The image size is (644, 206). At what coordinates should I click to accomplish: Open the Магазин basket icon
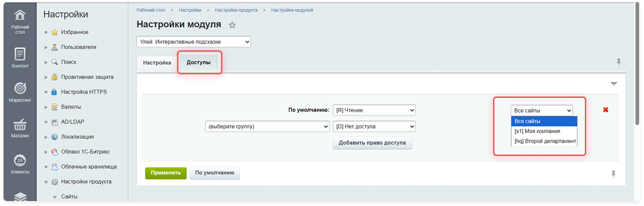click(20, 124)
